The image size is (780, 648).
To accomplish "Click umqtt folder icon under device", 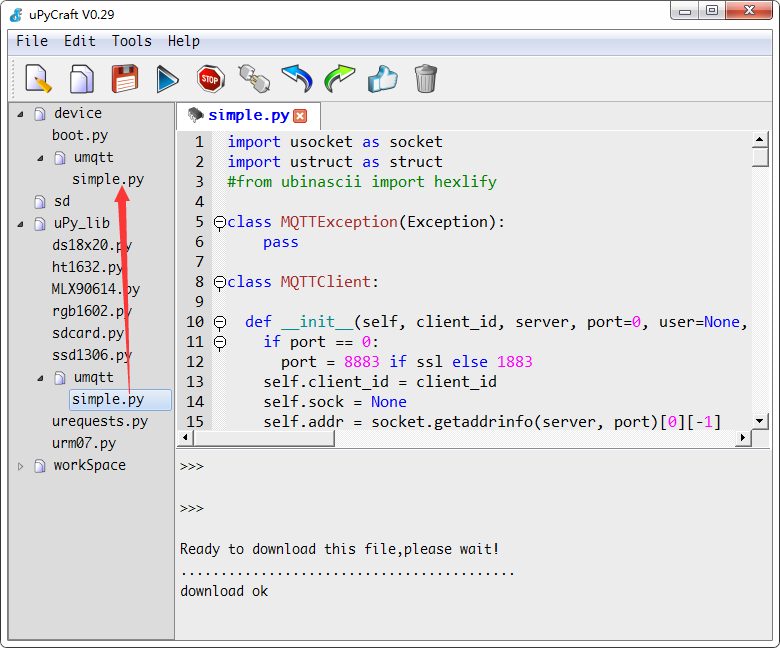I will tap(60, 158).
